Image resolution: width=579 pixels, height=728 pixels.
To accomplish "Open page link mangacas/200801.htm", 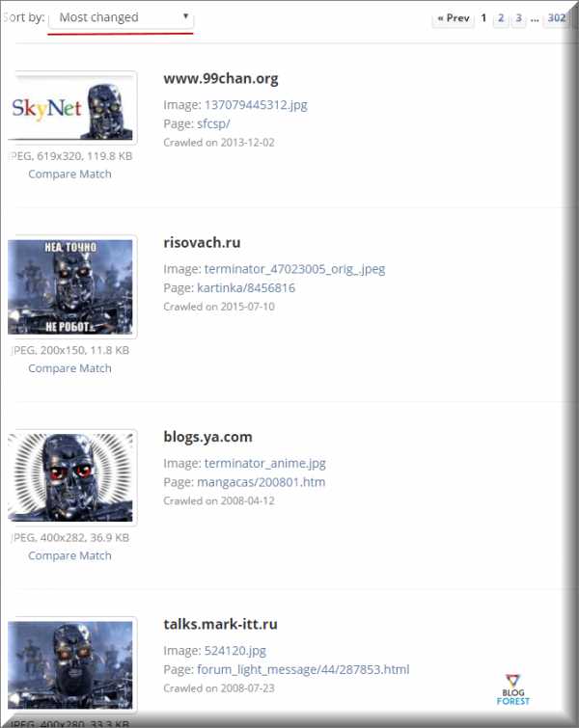I will [262, 482].
